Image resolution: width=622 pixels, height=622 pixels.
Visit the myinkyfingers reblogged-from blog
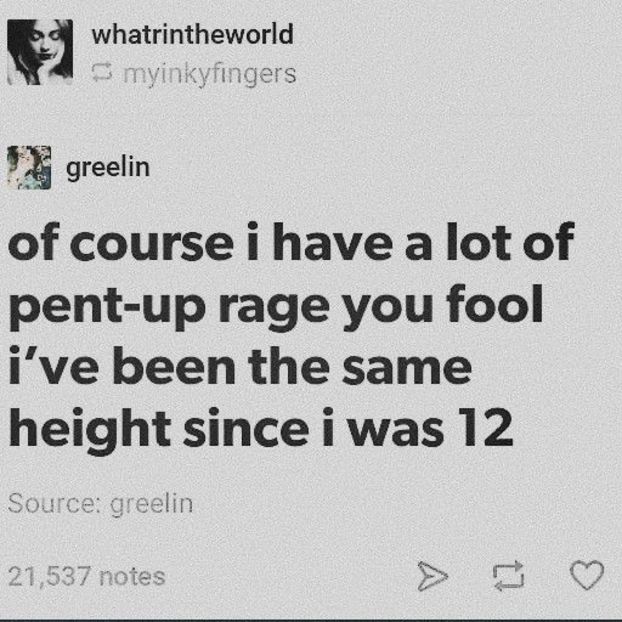(x=210, y=74)
